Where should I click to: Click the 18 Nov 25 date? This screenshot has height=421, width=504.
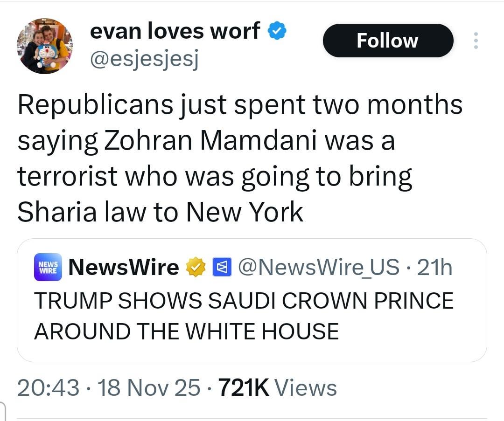[x=148, y=388]
